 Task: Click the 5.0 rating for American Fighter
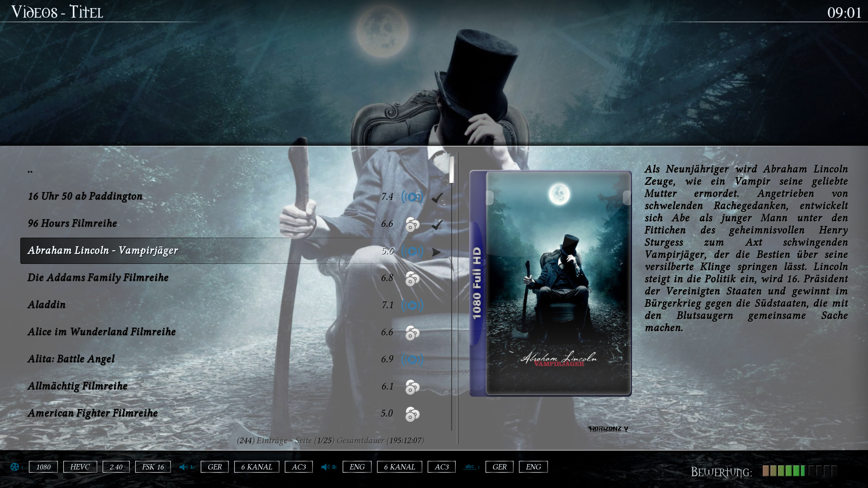[387, 413]
